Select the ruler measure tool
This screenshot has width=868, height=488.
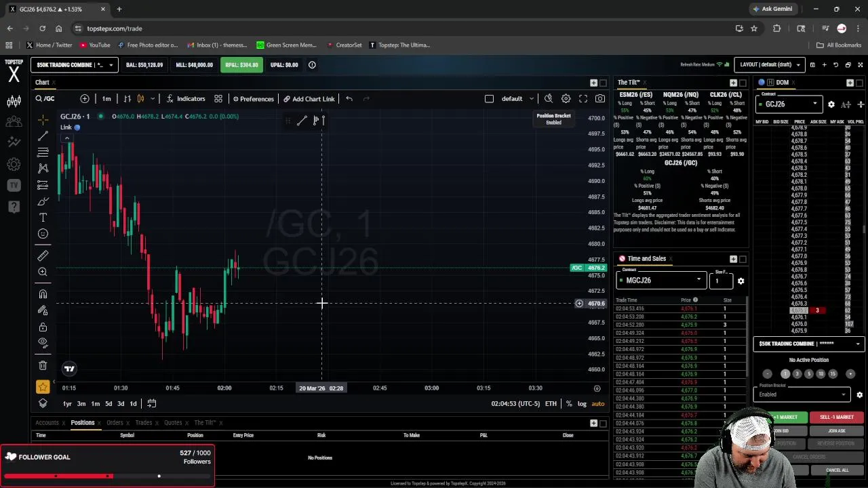[43, 256]
